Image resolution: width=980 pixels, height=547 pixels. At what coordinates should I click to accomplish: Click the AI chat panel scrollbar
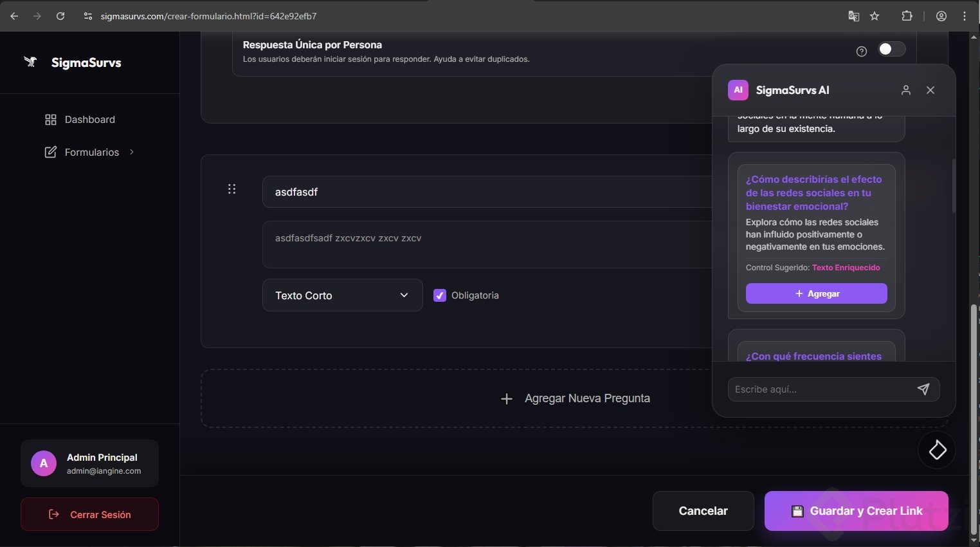point(954,187)
